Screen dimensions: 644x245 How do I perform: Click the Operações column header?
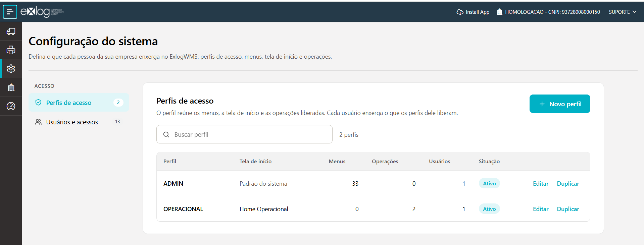click(x=385, y=161)
